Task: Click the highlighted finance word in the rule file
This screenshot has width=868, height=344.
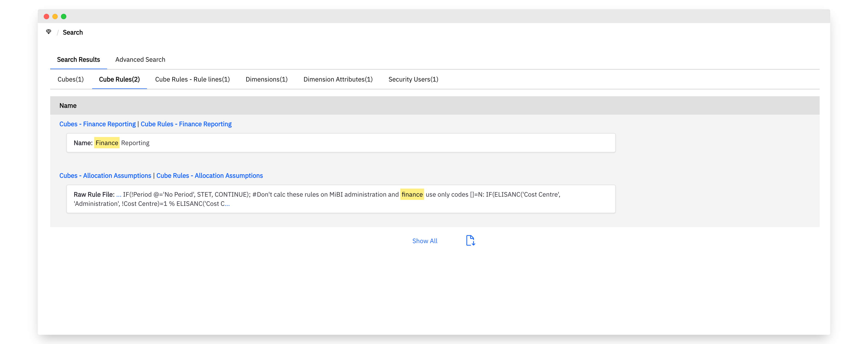Action: pyautogui.click(x=412, y=194)
